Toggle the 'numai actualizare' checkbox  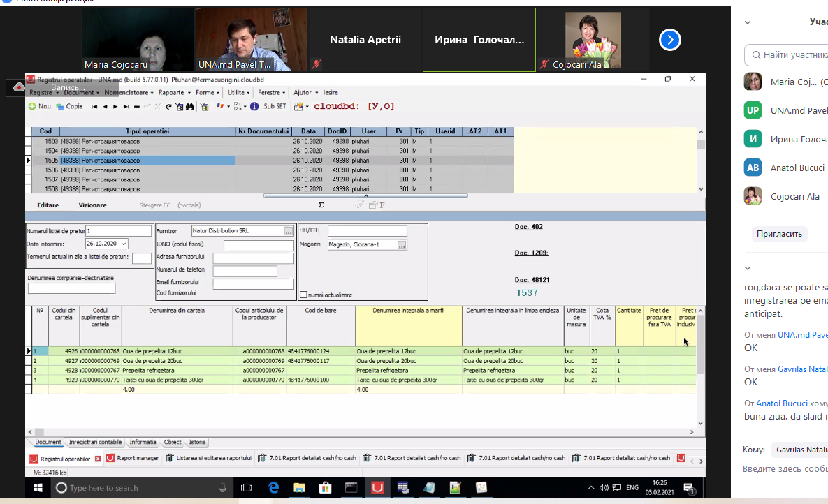point(303,295)
